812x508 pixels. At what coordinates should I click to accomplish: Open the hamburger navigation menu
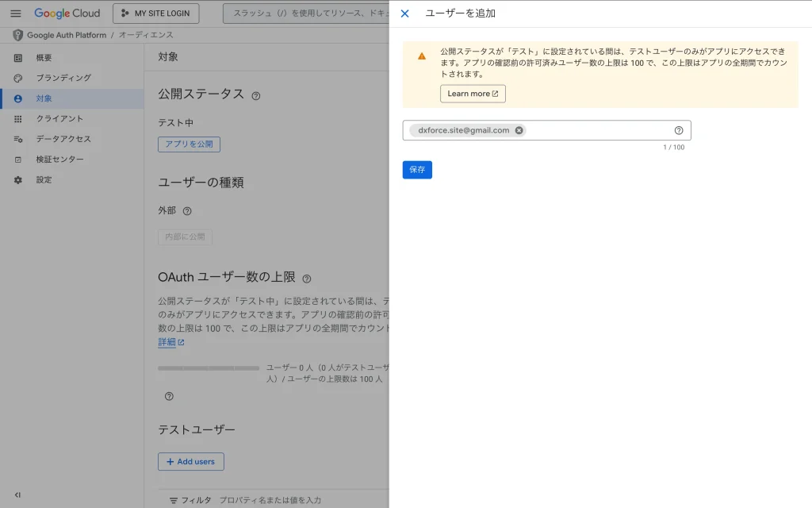pos(16,13)
